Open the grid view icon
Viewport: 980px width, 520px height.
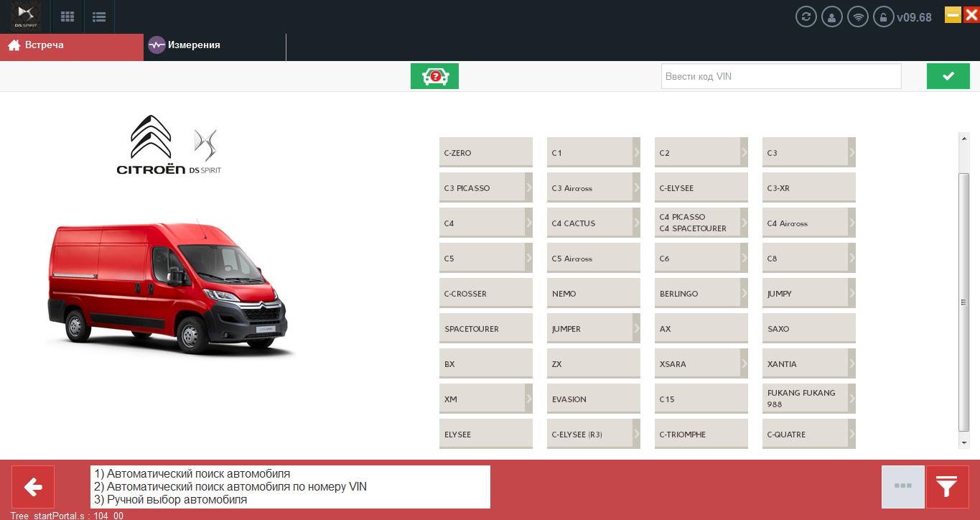67,17
